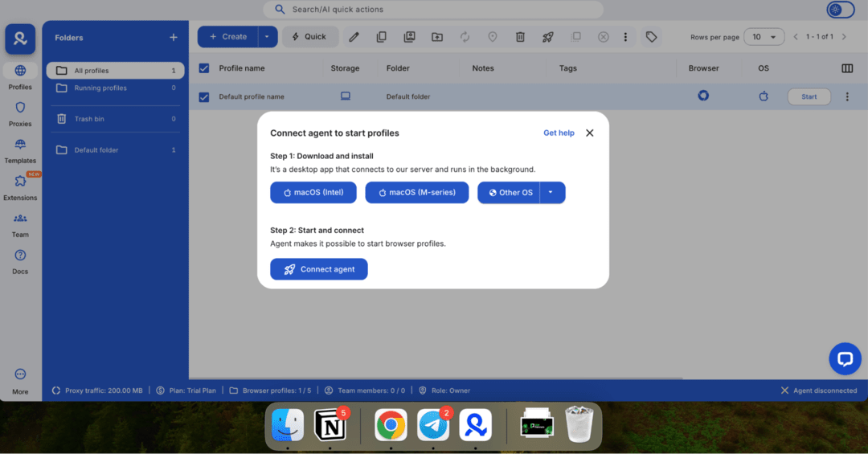This screenshot has height=454, width=868.
Task: Open the Extensions section in sidebar
Action: pyautogui.click(x=20, y=187)
